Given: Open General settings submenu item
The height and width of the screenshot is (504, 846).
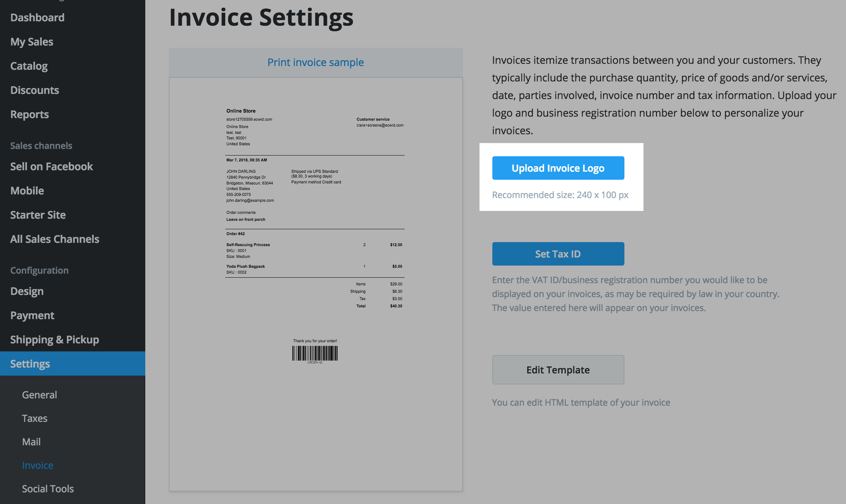Looking at the screenshot, I should (40, 395).
